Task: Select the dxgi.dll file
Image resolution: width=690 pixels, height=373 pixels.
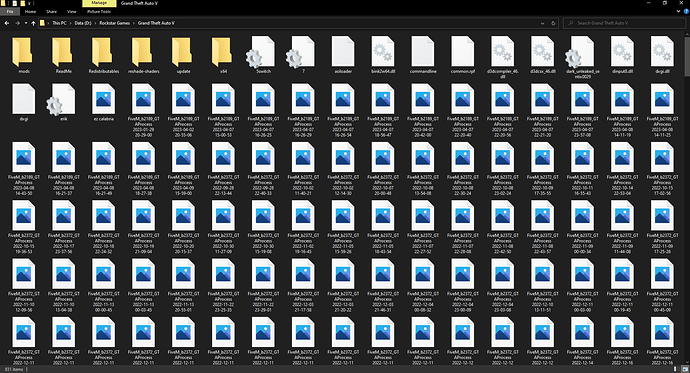Action: pyautogui.click(x=662, y=55)
